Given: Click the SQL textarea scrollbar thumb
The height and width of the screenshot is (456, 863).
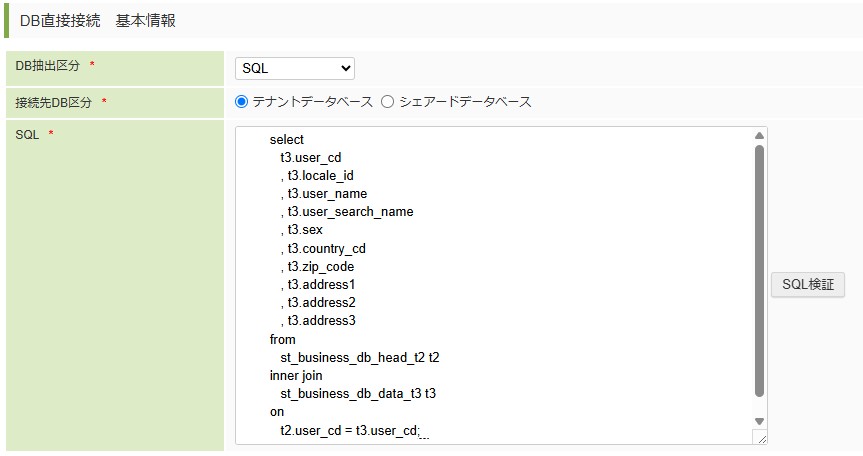Looking at the screenshot, I should click(x=760, y=271).
